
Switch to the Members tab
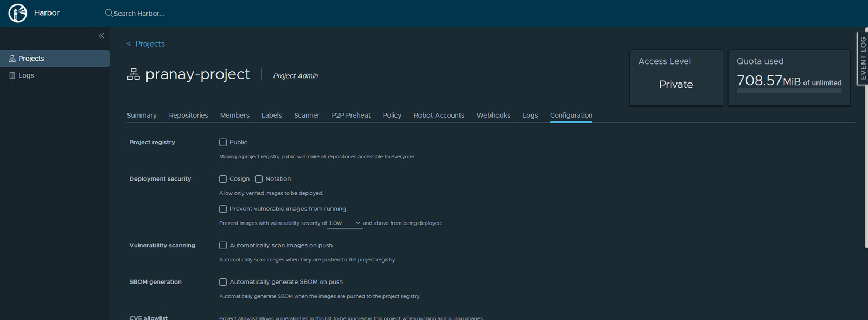pos(235,116)
